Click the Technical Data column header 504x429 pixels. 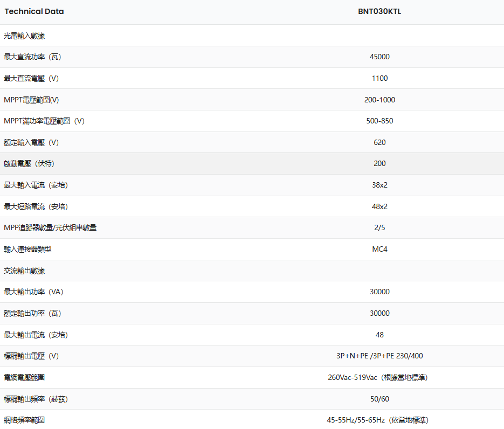[34, 11]
